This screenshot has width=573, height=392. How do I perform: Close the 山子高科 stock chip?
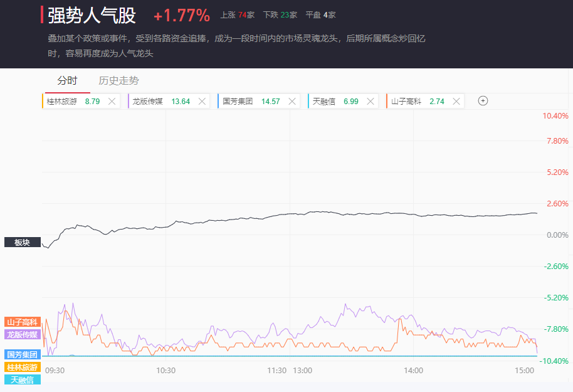pos(456,101)
